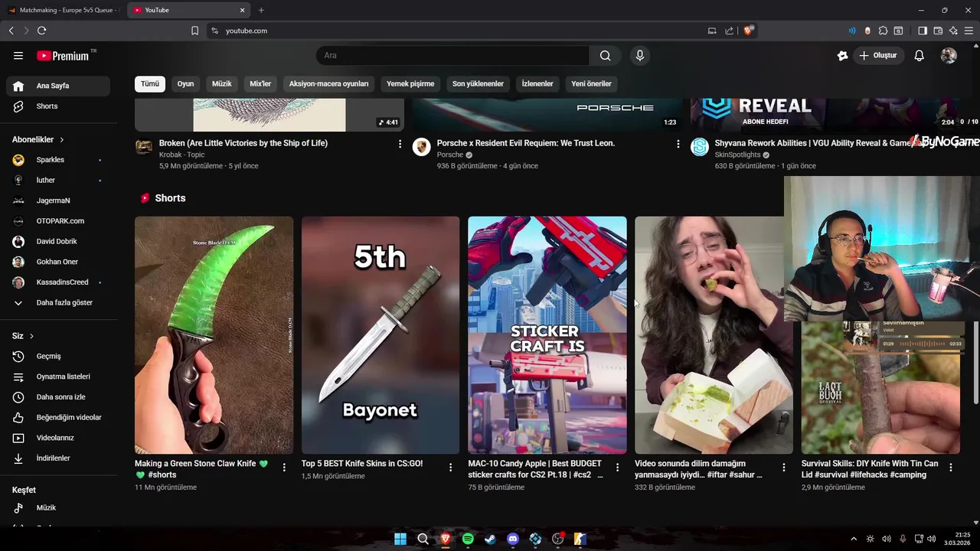Play the STICKER CRAFT IS short thumbnail

[547, 335]
